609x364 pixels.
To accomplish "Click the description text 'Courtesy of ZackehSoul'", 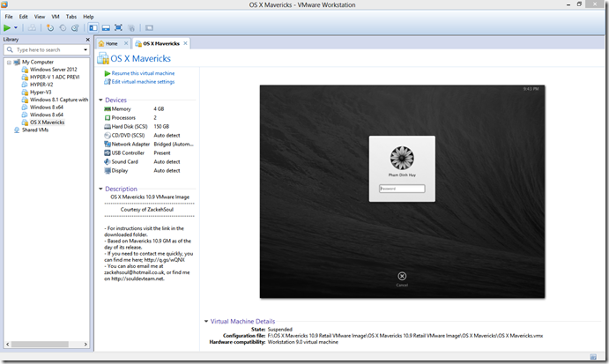I will [147, 210].
